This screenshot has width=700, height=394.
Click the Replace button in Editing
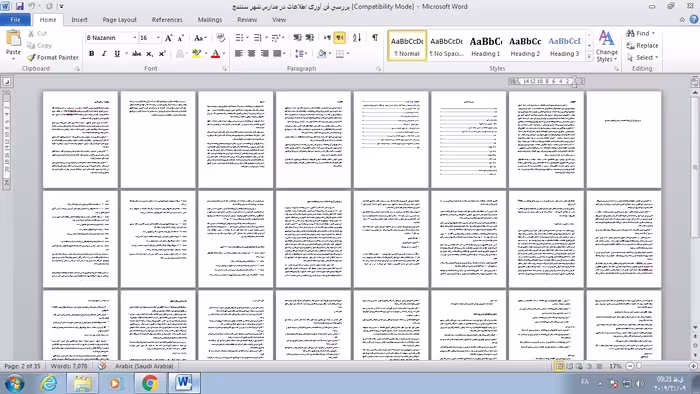(642, 46)
